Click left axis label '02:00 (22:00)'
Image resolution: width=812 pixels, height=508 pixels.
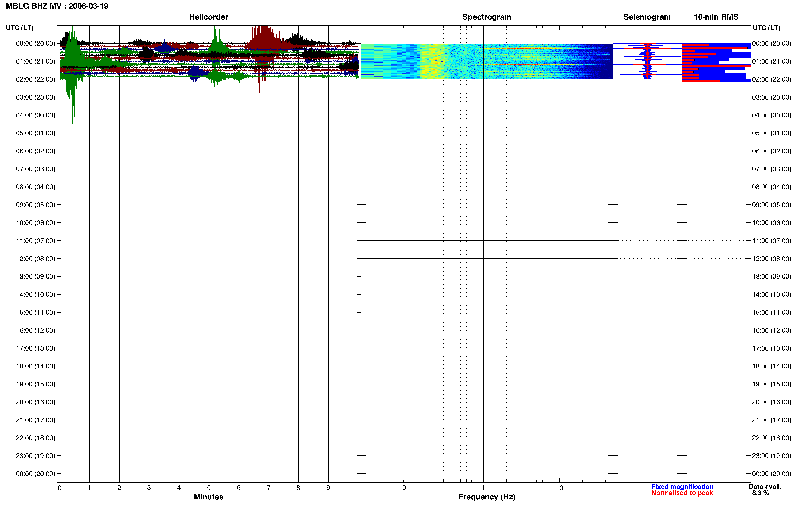pos(36,79)
